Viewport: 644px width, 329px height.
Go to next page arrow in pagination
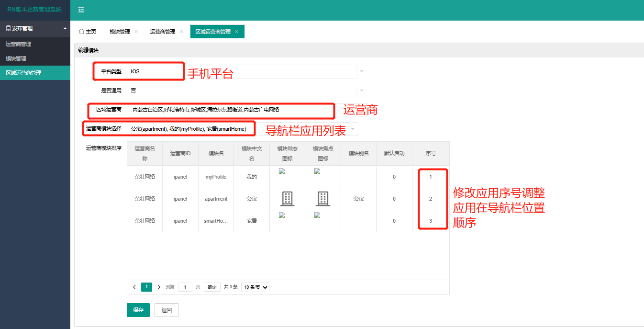(159, 287)
